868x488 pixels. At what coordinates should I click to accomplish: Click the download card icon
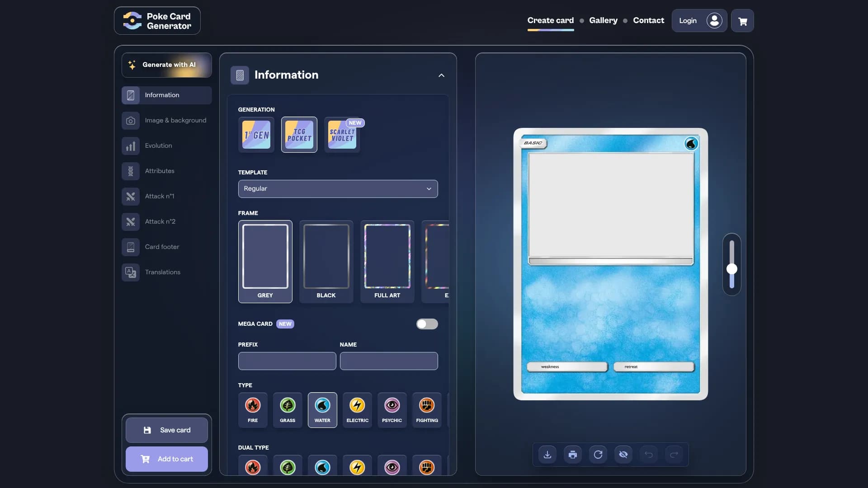coord(547,455)
